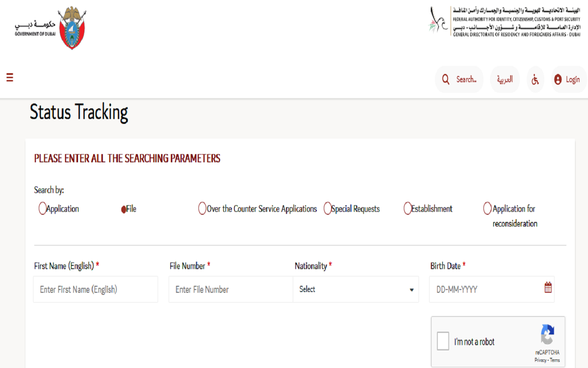Open the search function via magnifier icon
Image resolution: width=588 pixels, height=368 pixels.
coord(445,79)
